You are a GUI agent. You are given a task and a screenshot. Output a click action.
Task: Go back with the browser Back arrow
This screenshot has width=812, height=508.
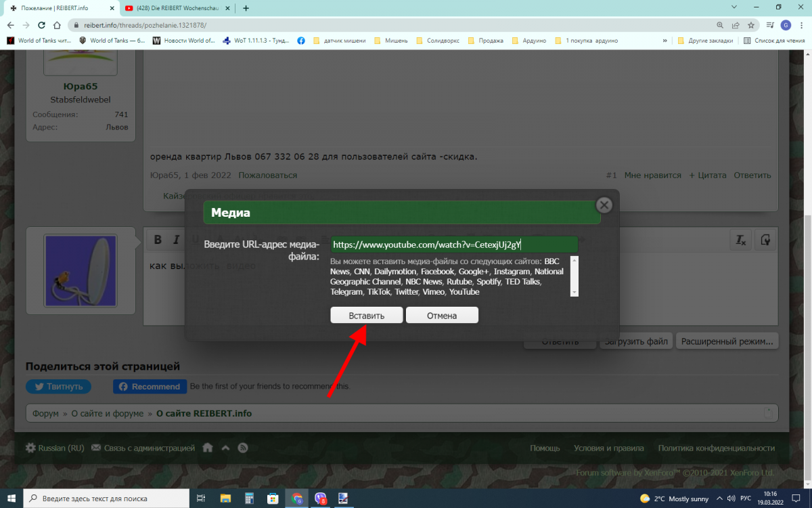click(10, 25)
